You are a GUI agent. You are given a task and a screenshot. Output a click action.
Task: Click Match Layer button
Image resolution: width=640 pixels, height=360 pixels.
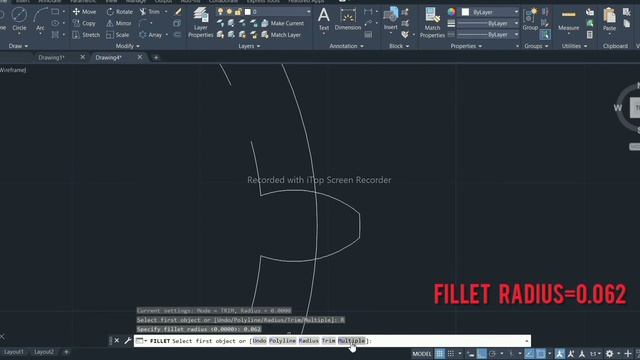coord(281,35)
